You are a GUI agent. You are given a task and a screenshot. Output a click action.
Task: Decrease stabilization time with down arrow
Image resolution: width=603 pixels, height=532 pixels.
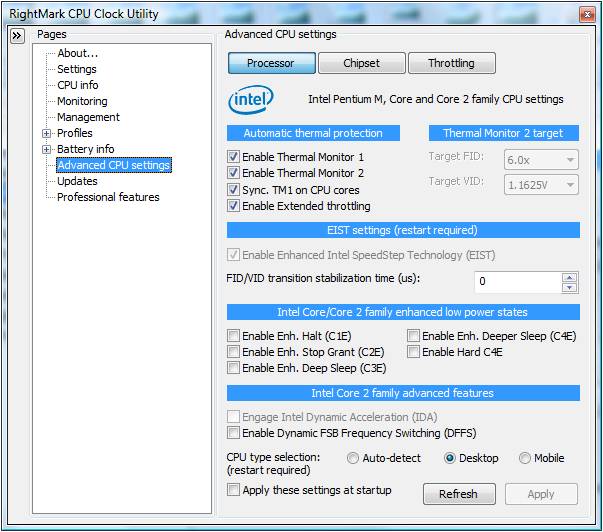[569, 287]
